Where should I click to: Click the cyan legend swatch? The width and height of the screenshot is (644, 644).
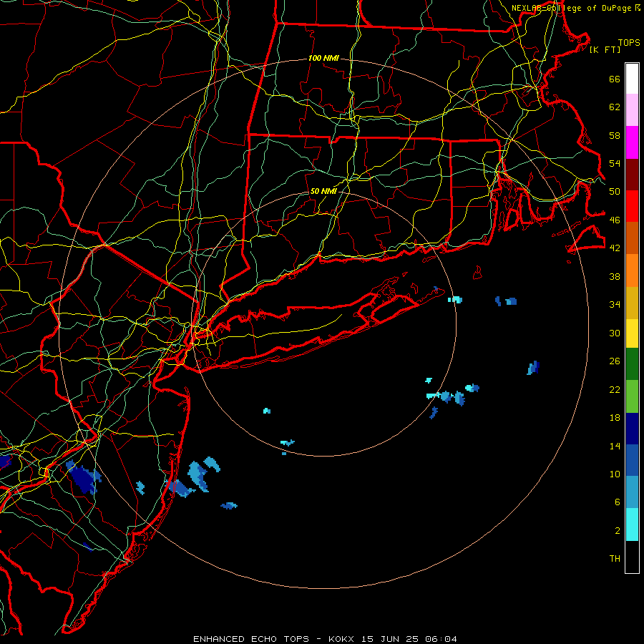coord(632,525)
